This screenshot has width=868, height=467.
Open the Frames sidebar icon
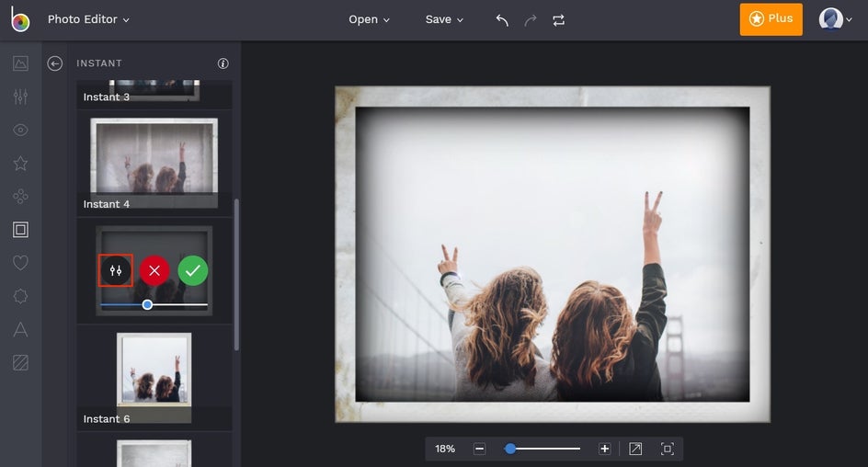[20, 230]
